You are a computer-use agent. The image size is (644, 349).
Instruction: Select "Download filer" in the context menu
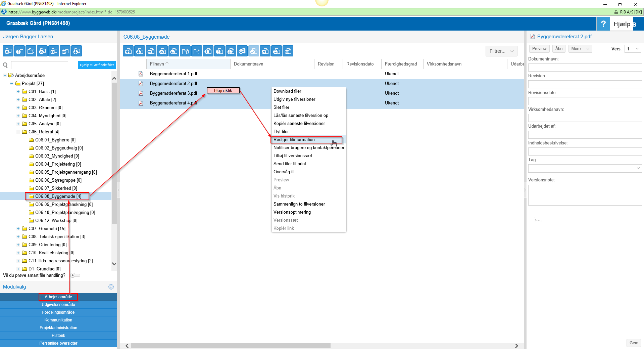pos(287,91)
